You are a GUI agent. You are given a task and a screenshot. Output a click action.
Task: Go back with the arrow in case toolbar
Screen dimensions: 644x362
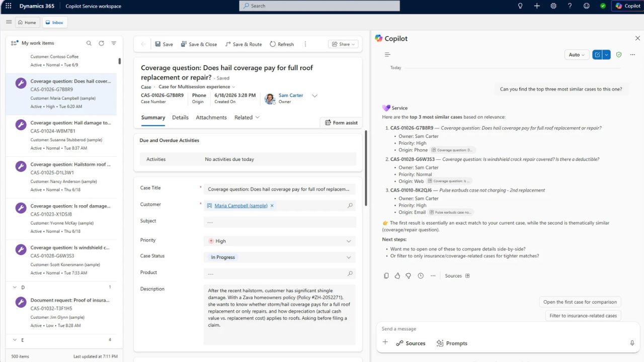click(143, 44)
